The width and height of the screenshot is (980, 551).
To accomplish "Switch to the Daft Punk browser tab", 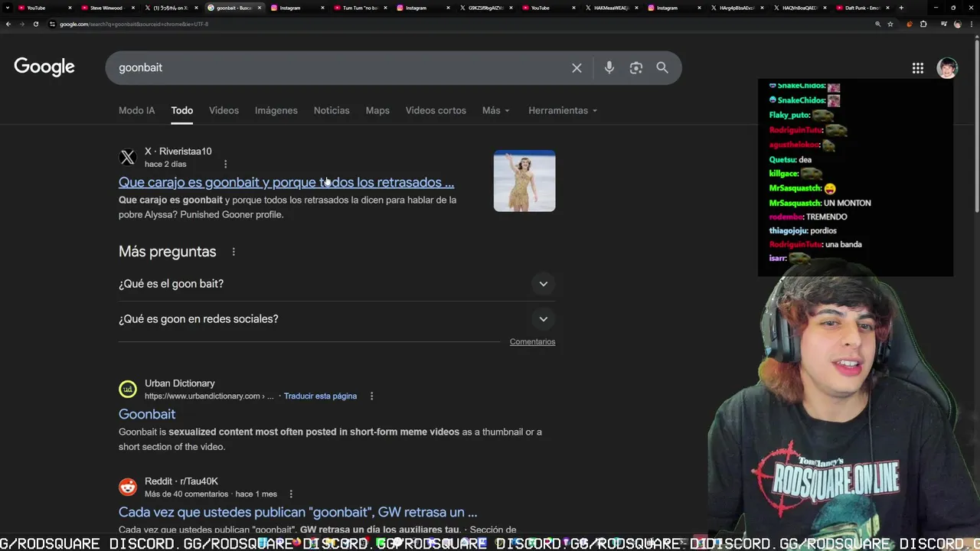I will coord(863,8).
